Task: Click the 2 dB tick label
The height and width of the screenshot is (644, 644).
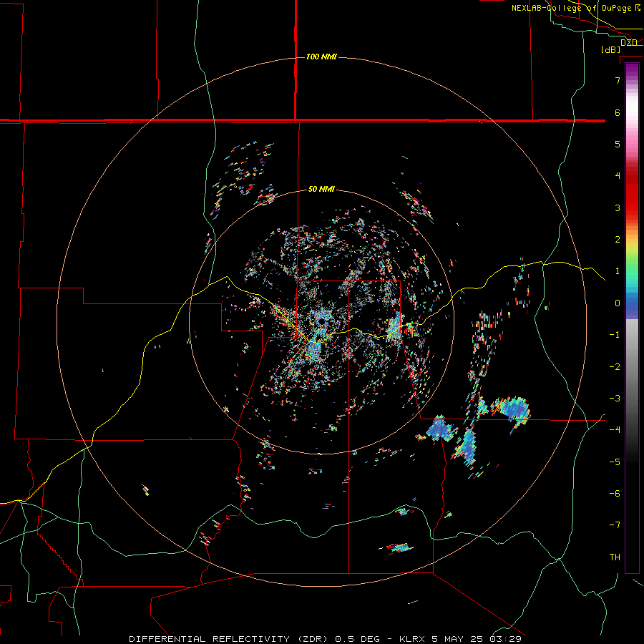Action: click(x=618, y=240)
